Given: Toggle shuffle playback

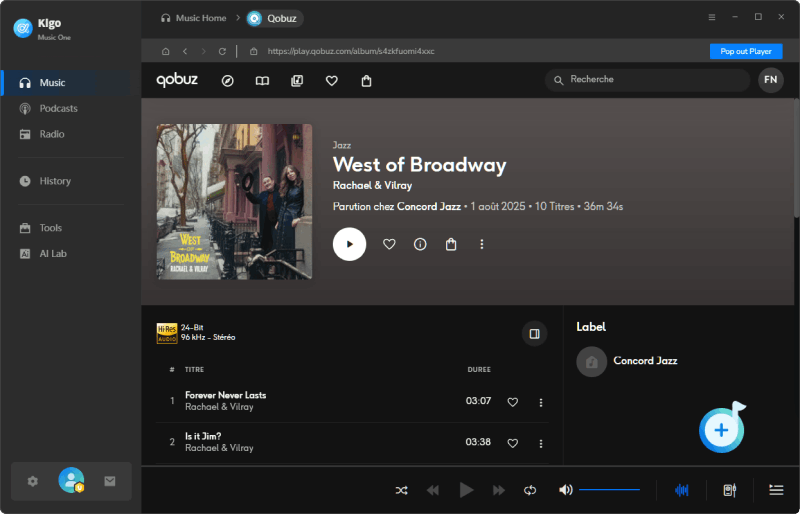Looking at the screenshot, I should coord(402,491).
